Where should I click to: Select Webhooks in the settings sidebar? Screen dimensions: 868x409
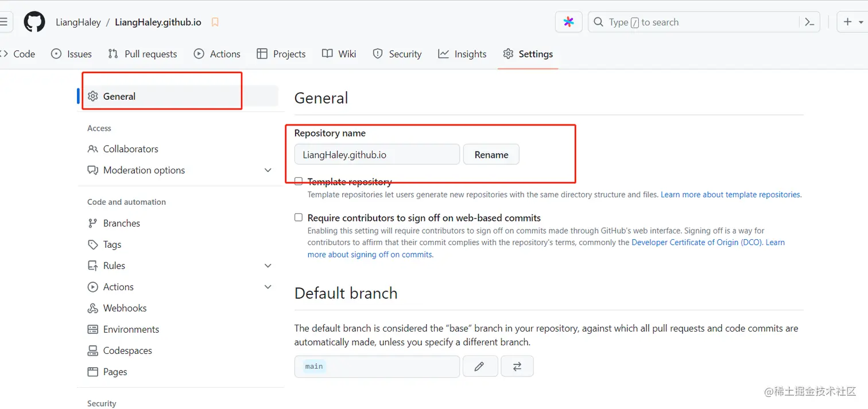coord(125,308)
